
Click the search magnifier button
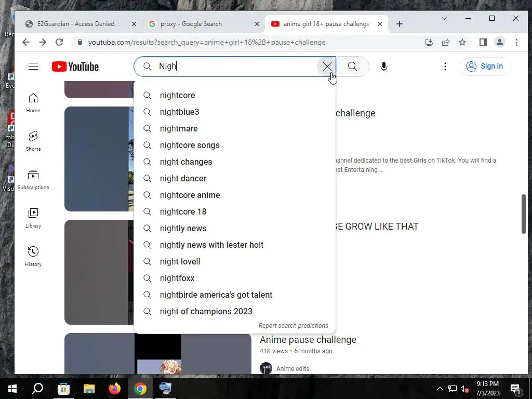pos(353,66)
